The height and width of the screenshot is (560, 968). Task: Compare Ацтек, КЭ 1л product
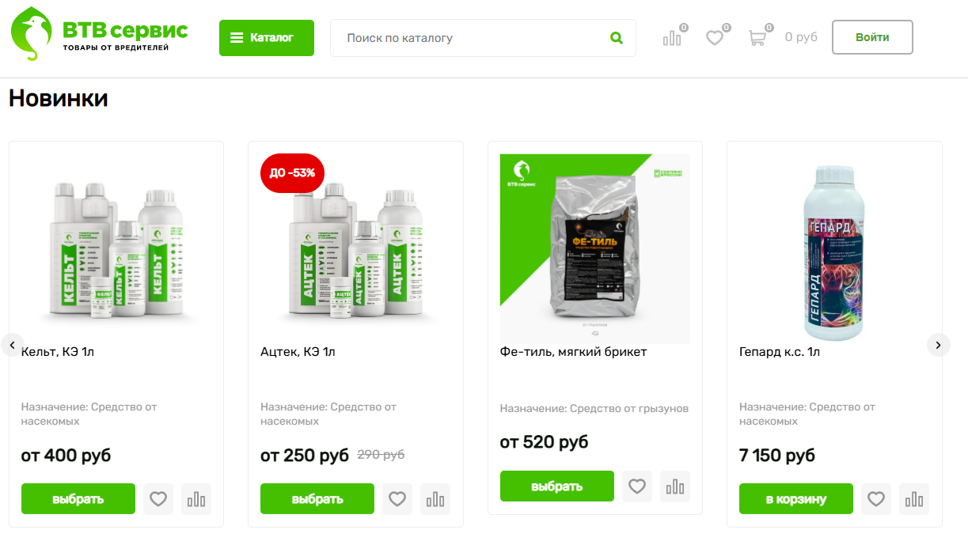pyautogui.click(x=435, y=499)
